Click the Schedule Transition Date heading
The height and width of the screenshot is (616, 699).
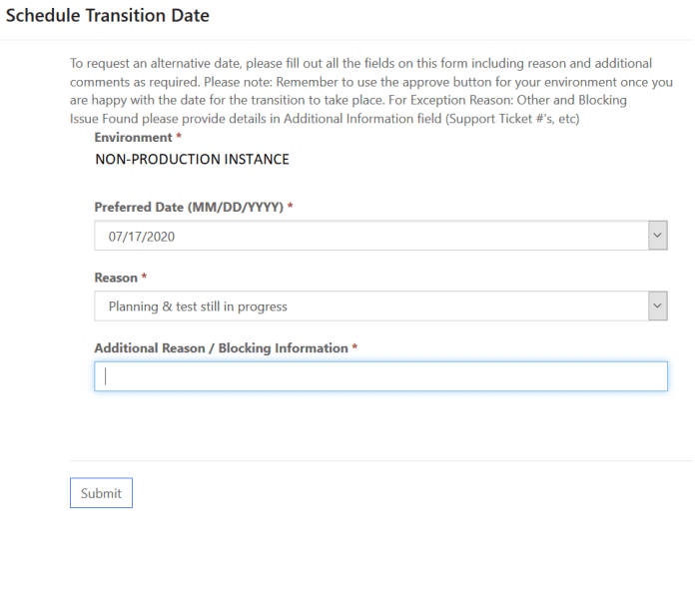108,17
